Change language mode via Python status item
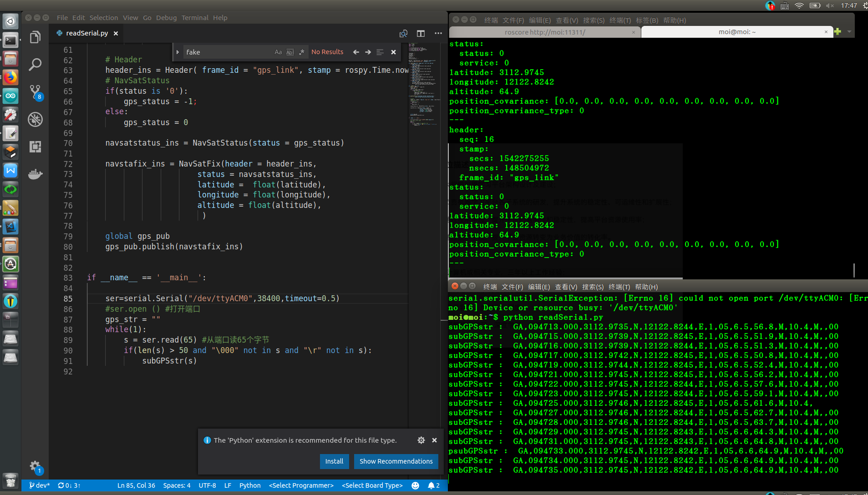 point(250,485)
